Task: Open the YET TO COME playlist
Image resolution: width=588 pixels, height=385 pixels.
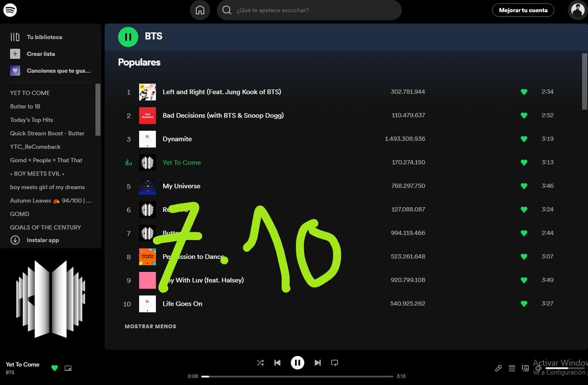Action: tap(30, 93)
